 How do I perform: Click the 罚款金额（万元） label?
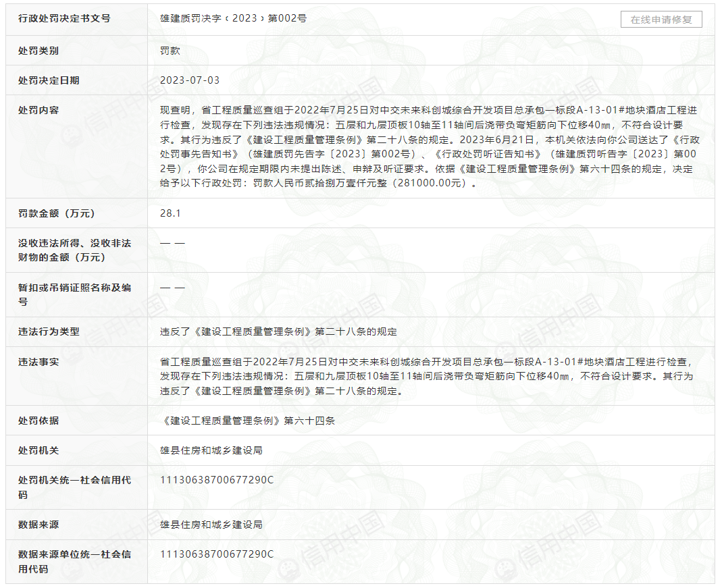point(56,213)
